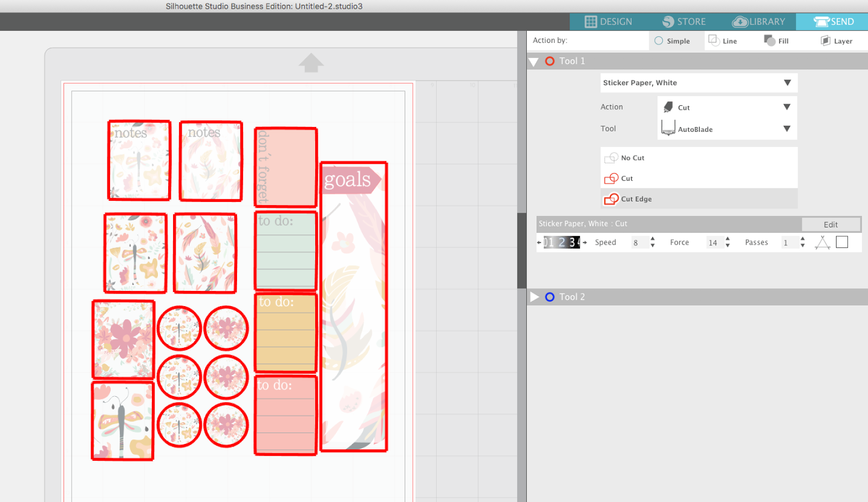Image resolution: width=868 pixels, height=502 pixels.
Task: Decrease blade depth with left arrow
Action: click(x=539, y=243)
